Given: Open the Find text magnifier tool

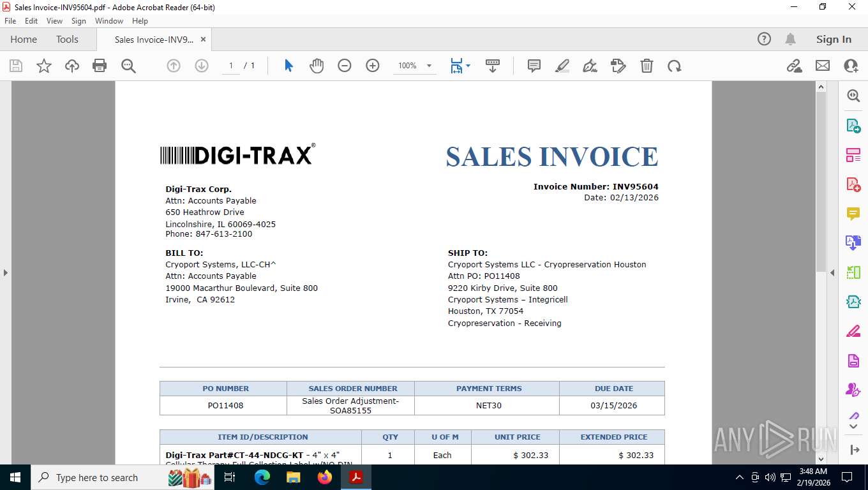Looking at the screenshot, I should pos(128,66).
